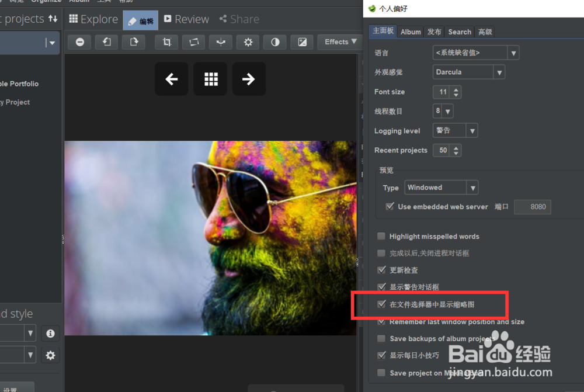Image resolution: width=584 pixels, height=392 pixels.
Task: Go to previous image with left arrow
Action: [x=171, y=79]
